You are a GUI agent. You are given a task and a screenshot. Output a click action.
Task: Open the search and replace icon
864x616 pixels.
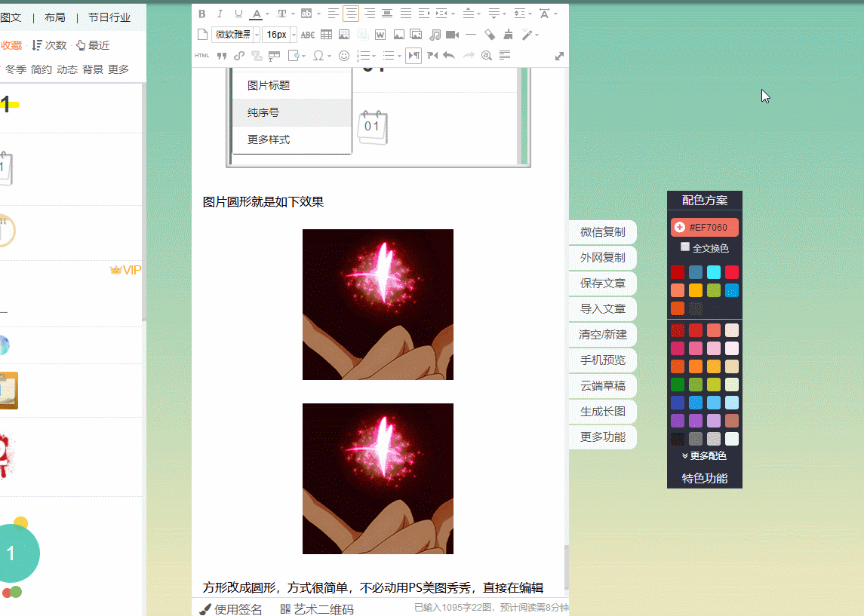click(486, 56)
